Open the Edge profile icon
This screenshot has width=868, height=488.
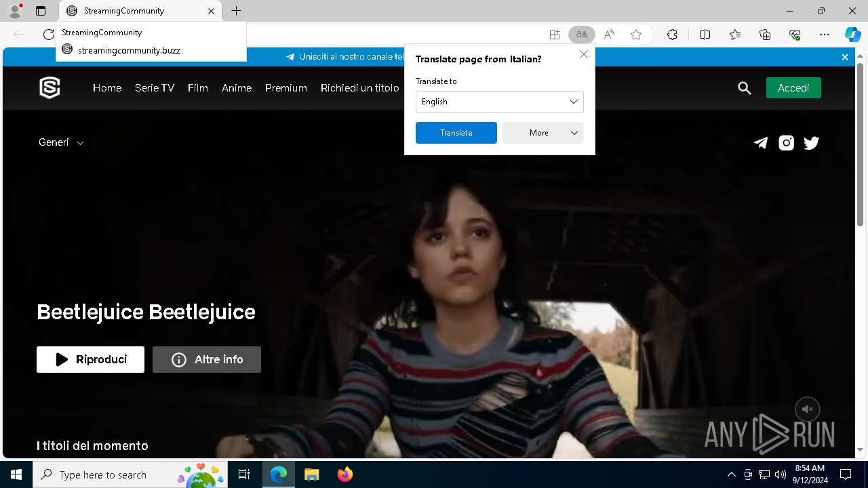click(x=15, y=11)
